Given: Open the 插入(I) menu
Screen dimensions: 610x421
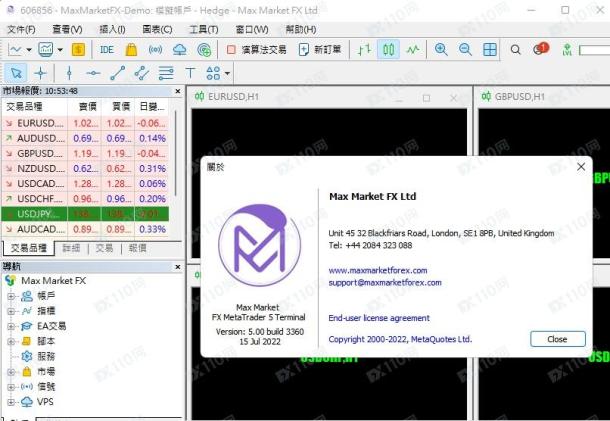Looking at the screenshot, I should [x=112, y=30].
